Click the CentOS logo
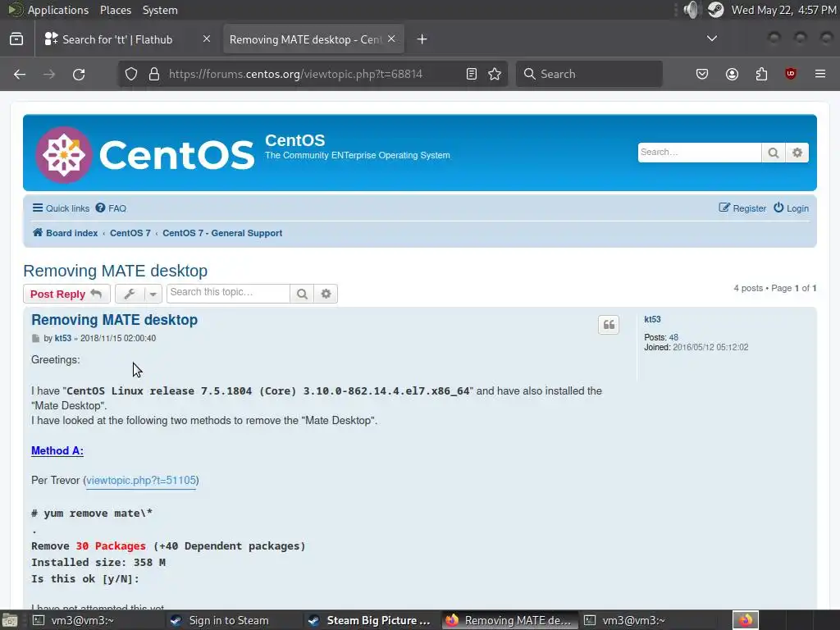 (144, 155)
